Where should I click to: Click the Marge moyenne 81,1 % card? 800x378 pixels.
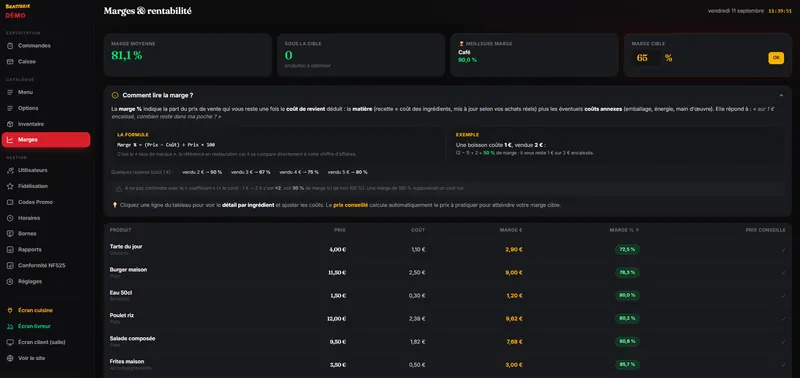click(x=188, y=55)
